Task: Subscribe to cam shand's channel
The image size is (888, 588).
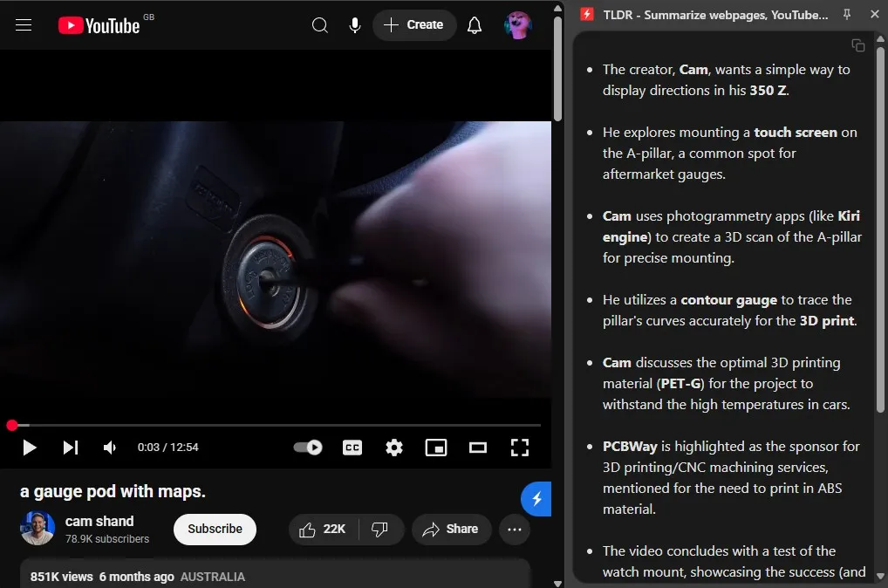Action: pos(215,530)
